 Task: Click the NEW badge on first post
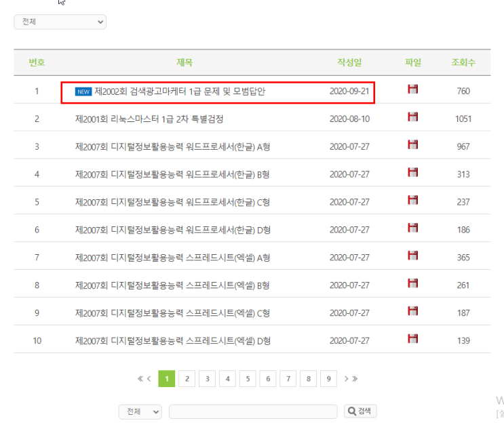click(x=83, y=92)
